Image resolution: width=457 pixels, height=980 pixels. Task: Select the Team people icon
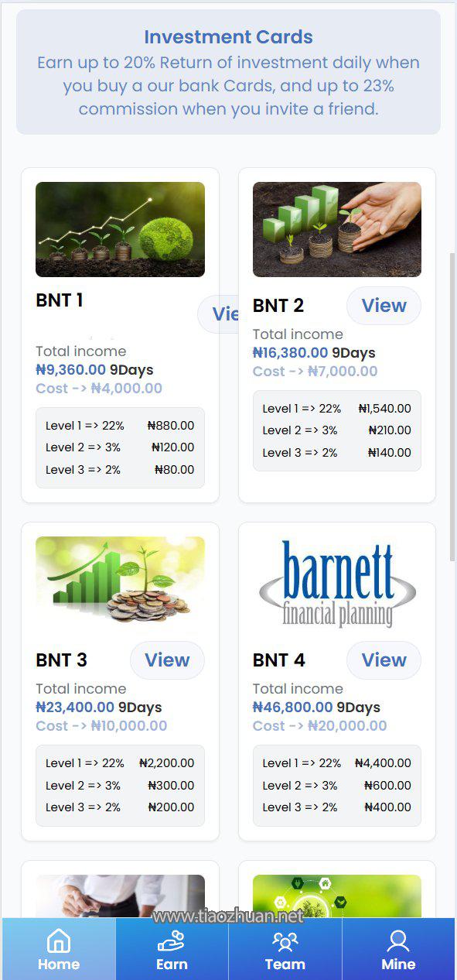285,941
